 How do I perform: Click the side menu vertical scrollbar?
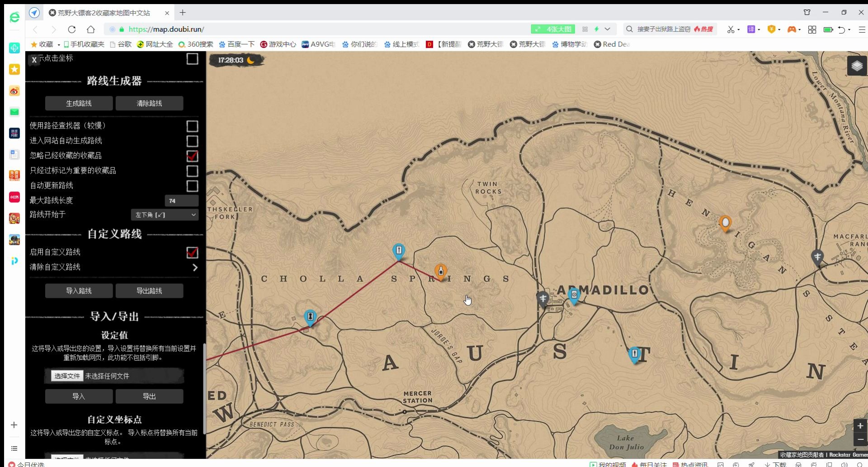204,389
